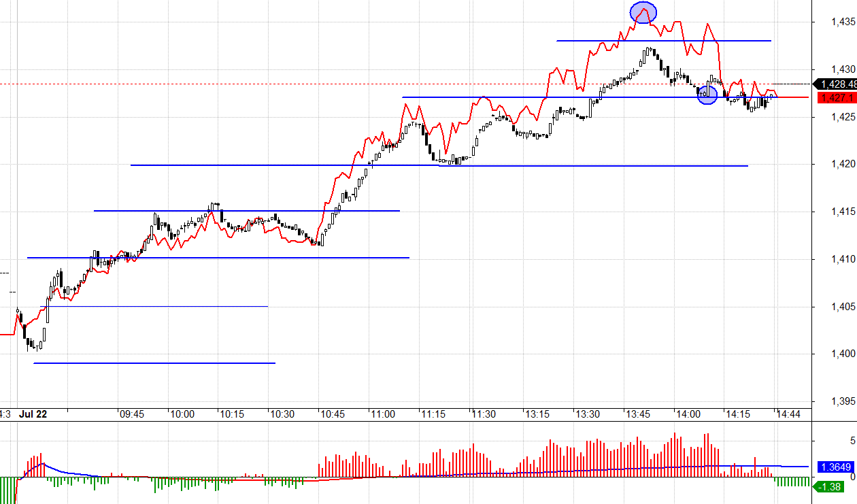Click the 11:15 time axis label
The width and height of the screenshot is (857, 504).
433,414
